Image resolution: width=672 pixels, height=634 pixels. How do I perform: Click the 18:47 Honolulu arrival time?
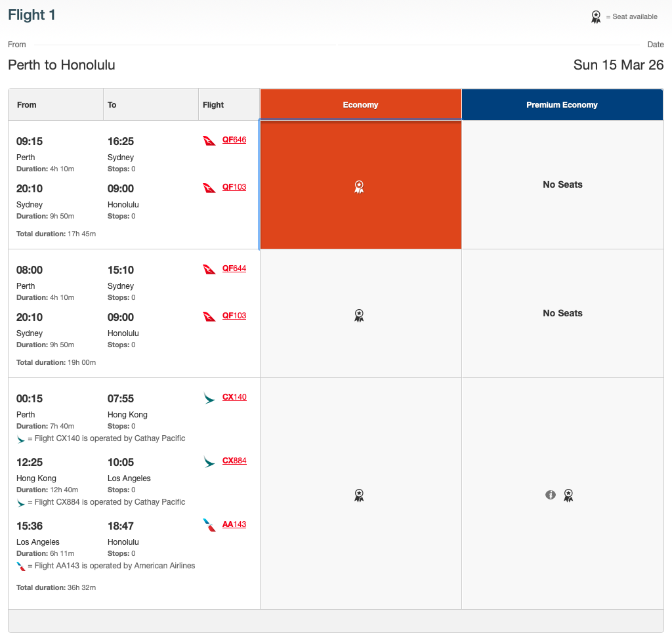pyautogui.click(x=121, y=526)
